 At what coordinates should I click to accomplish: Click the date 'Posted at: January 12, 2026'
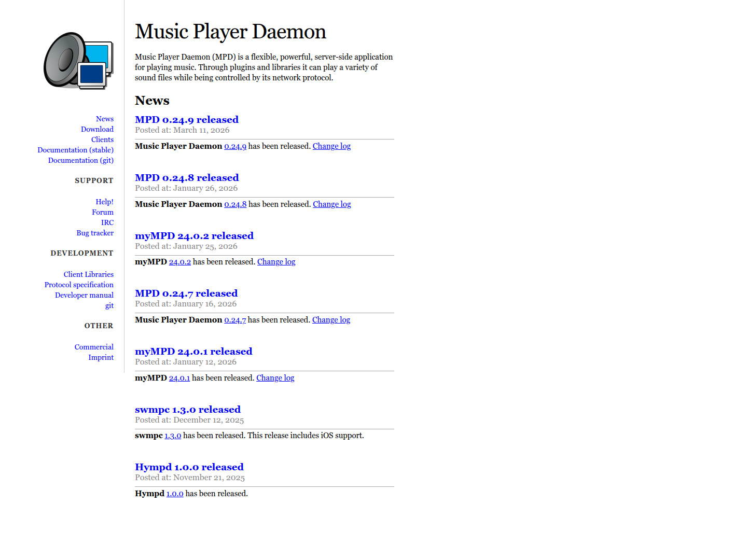pyautogui.click(x=186, y=362)
